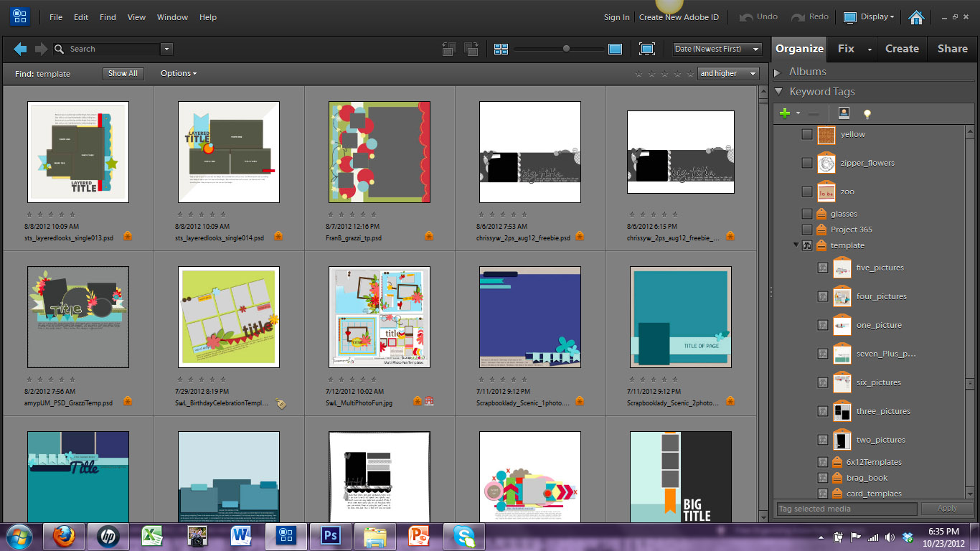
Task: Click the thumbnail size slider handle
Action: [x=566, y=49]
